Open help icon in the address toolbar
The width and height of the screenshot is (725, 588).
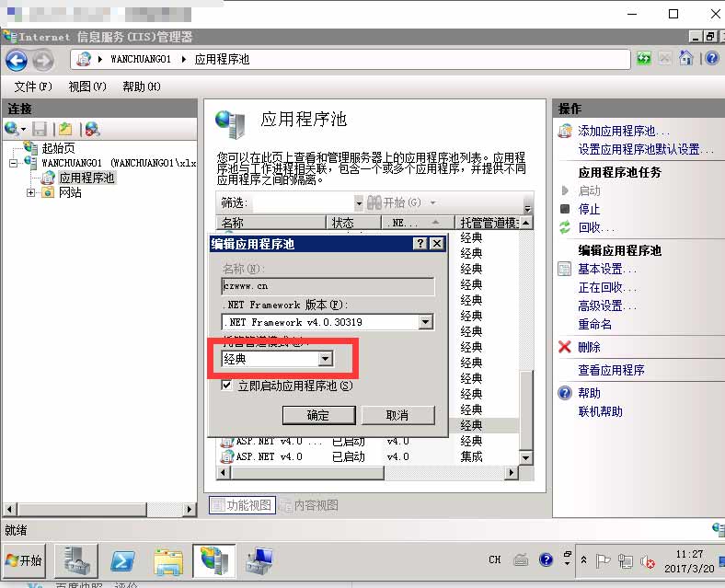coord(712,58)
